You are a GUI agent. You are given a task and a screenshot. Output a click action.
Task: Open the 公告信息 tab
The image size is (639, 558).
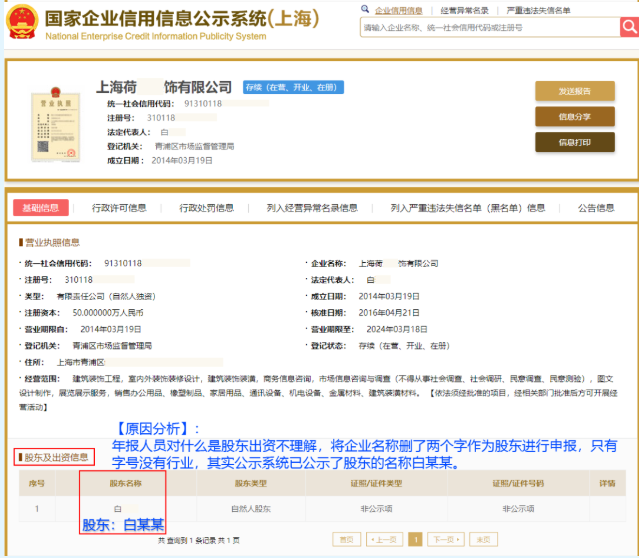pos(596,208)
